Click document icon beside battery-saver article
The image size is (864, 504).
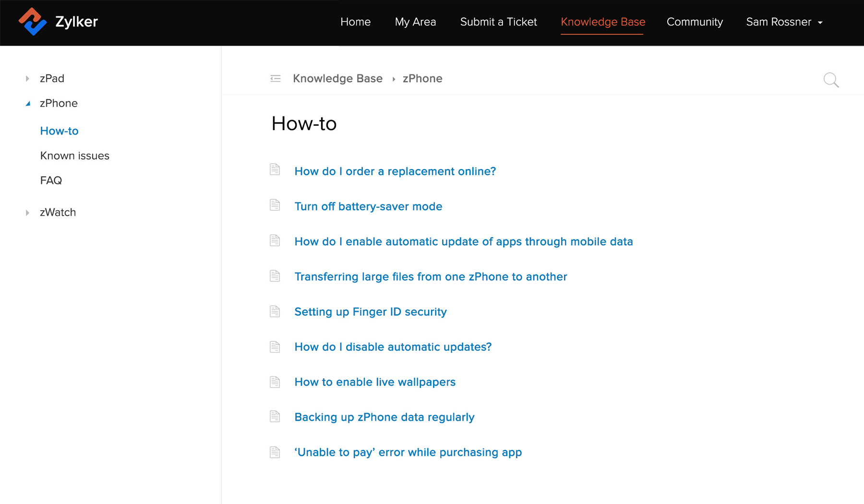[275, 205]
